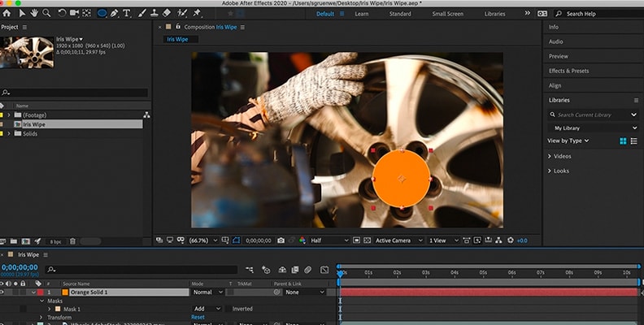Click the snapshot camera icon in viewer
The width and height of the screenshot is (644, 325).
click(x=281, y=240)
